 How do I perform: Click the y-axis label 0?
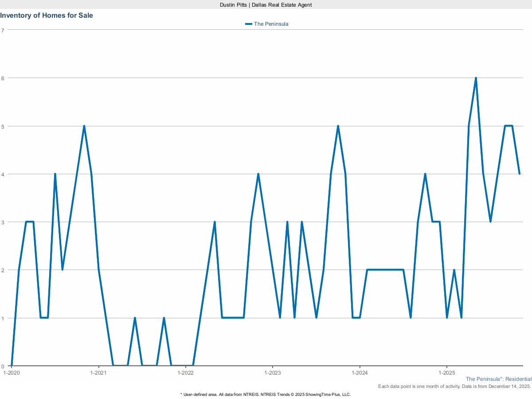(x=3, y=366)
